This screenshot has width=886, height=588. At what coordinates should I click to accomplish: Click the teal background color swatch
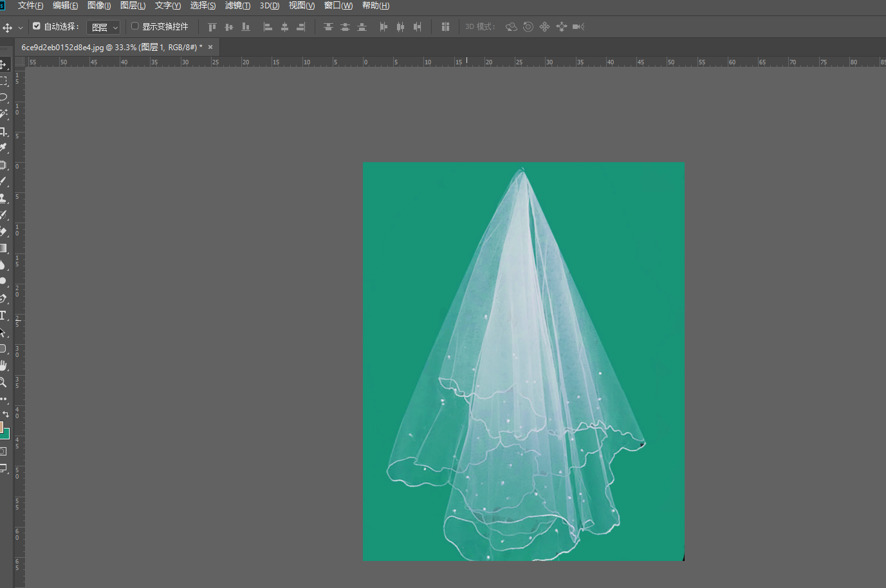pyautogui.click(x=6, y=435)
